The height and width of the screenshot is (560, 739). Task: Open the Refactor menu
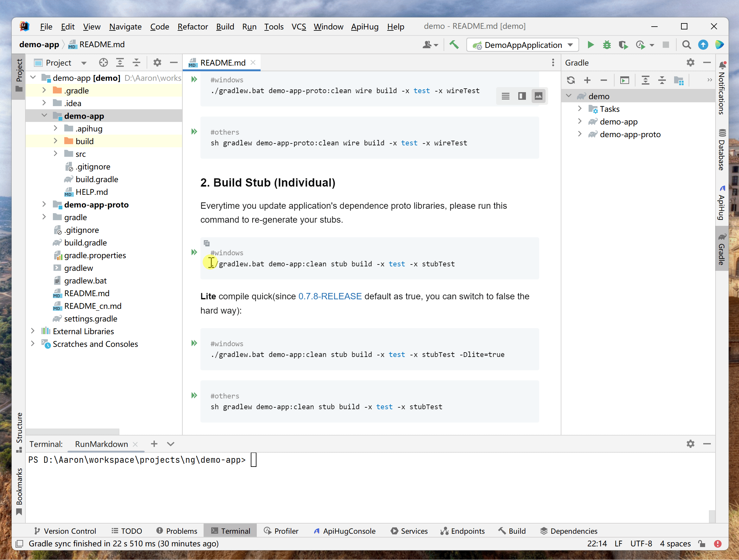tap(193, 26)
